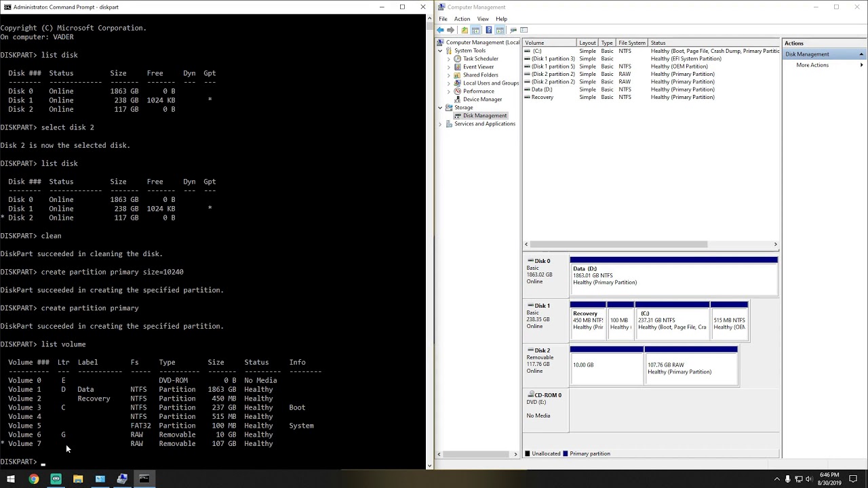Expand the Local Users and Groups node
Screen dimensions: 868x488
click(x=448, y=83)
